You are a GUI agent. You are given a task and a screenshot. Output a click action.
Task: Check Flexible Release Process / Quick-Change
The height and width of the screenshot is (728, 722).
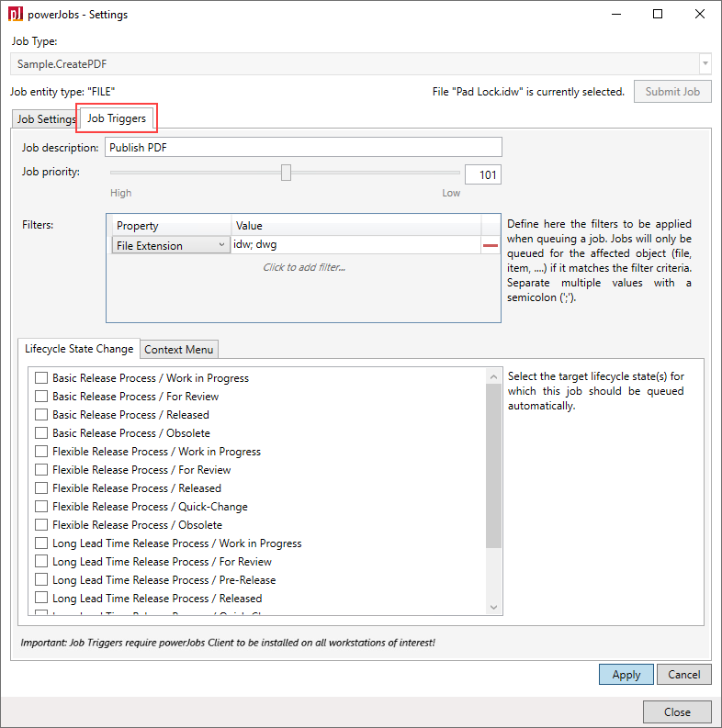(x=41, y=506)
